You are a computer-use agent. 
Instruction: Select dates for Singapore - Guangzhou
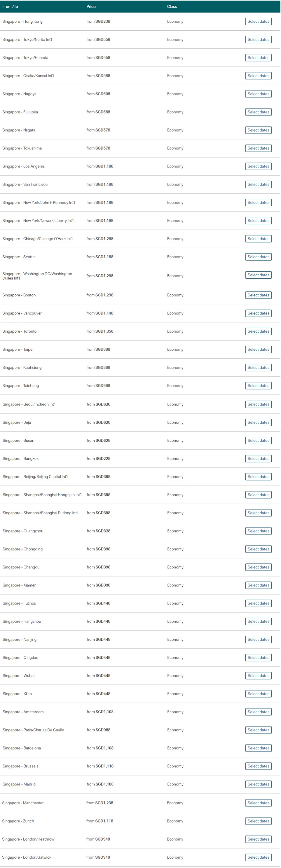point(258,531)
